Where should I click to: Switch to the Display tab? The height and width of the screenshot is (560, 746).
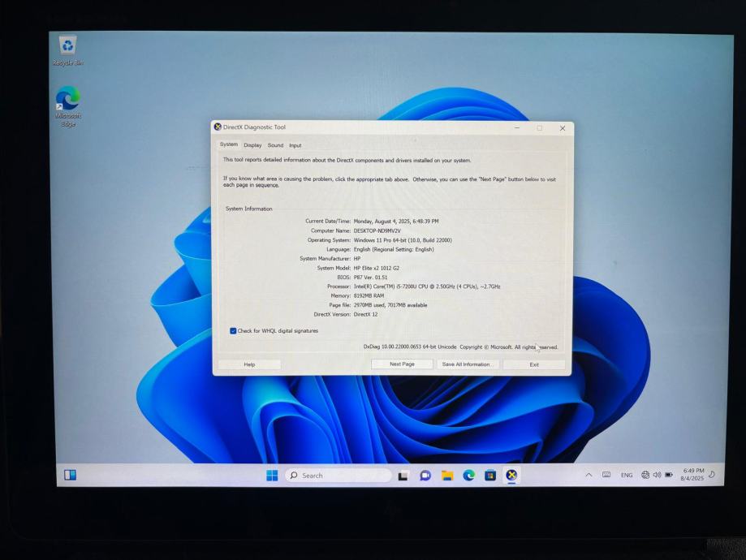pyautogui.click(x=252, y=145)
